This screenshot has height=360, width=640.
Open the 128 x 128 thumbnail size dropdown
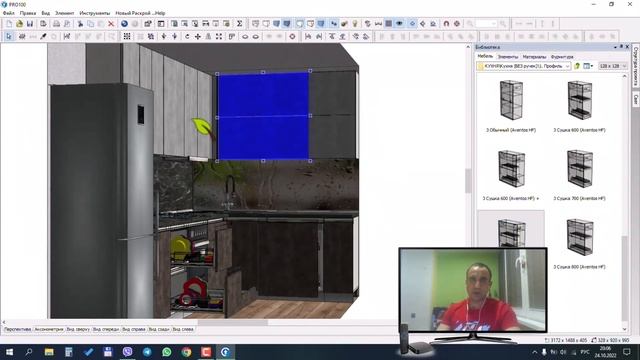[613, 66]
